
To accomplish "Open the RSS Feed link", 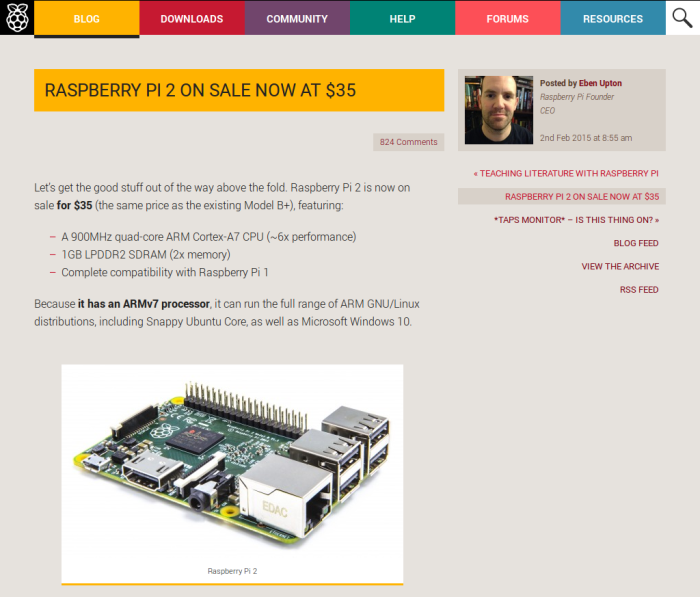I will pyautogui.click(x=639, y=289).
